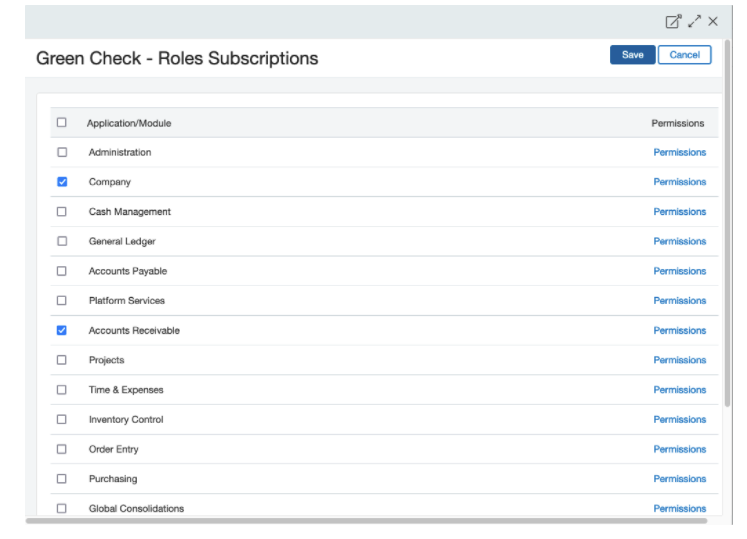Open Permissions link for General Ledger

tap(679, 241)
